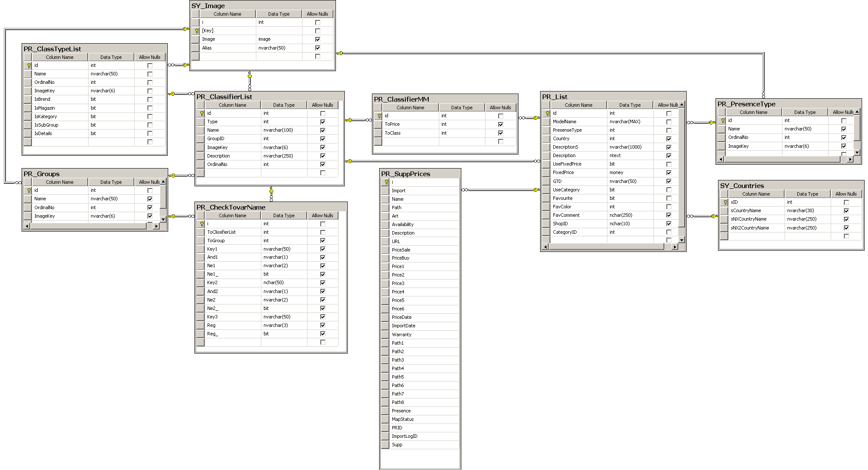Click the ModelName cell in PR_List
The height and width of the screenshot is (470, 868).
pyautogui.click(x=564, y=122)
